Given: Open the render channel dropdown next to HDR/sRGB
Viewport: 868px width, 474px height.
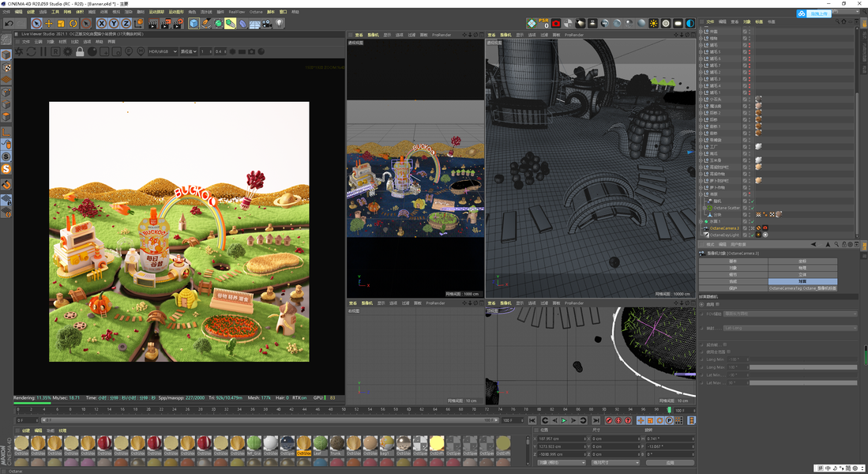Looking at the screenshot, I should click(189, 51).
